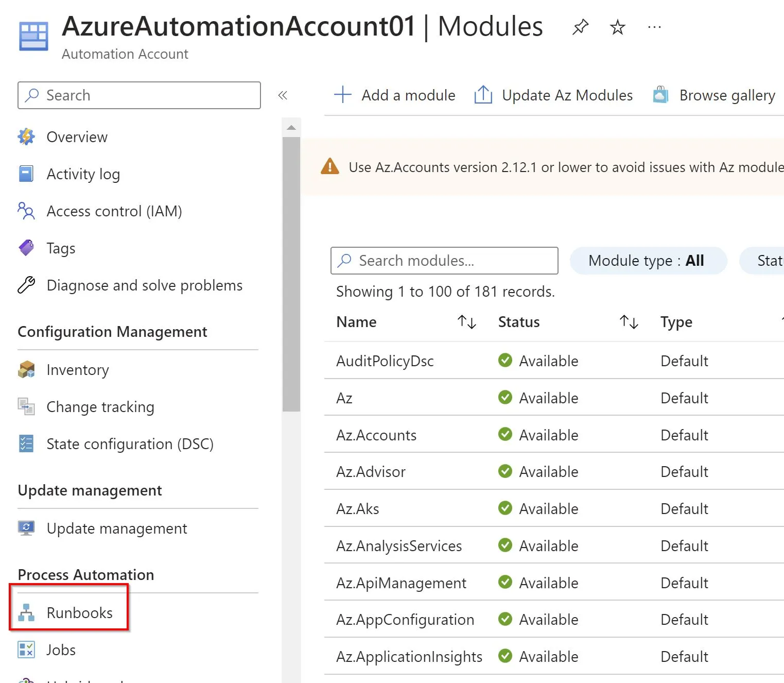Open the Az.ApiManagement module
Screen dimensions: 784x683
pyautogui.click(x=401, y=583)
